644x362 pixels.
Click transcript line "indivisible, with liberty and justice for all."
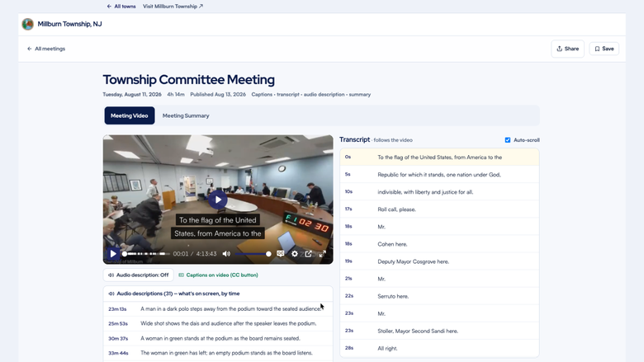pos(439,192)
